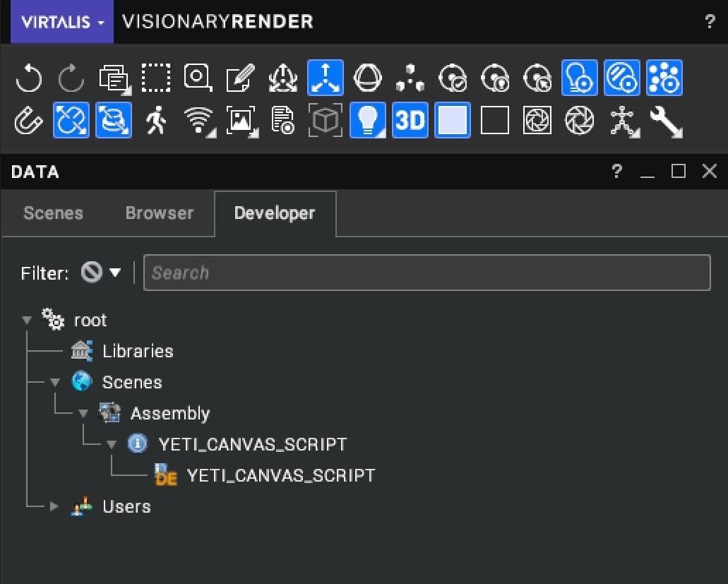Click the pencil and note annotation icon
The image size is (728, 584).
click(x=241, y=78)
